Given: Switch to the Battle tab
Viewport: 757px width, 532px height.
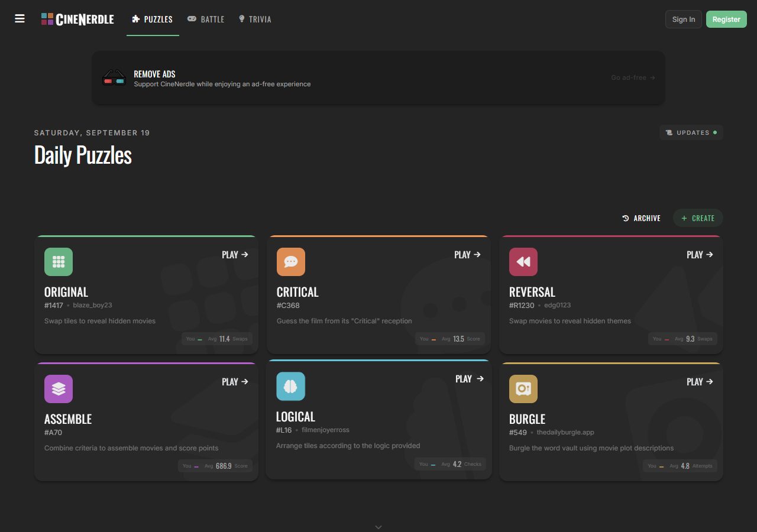Looking at the screenshot, I should [206, 20].
